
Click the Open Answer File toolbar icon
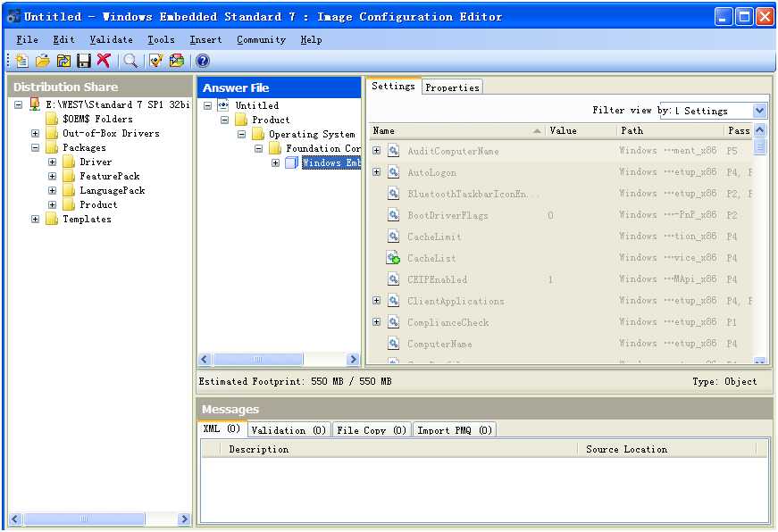click(x=43, y=61)
